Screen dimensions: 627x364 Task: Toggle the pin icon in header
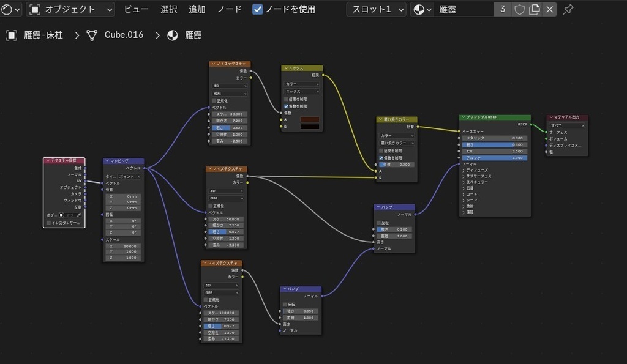(x=568, y=9)
